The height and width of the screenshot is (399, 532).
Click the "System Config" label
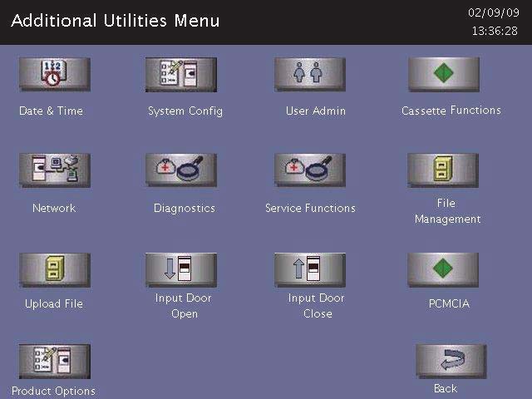[x=185, y=111]
